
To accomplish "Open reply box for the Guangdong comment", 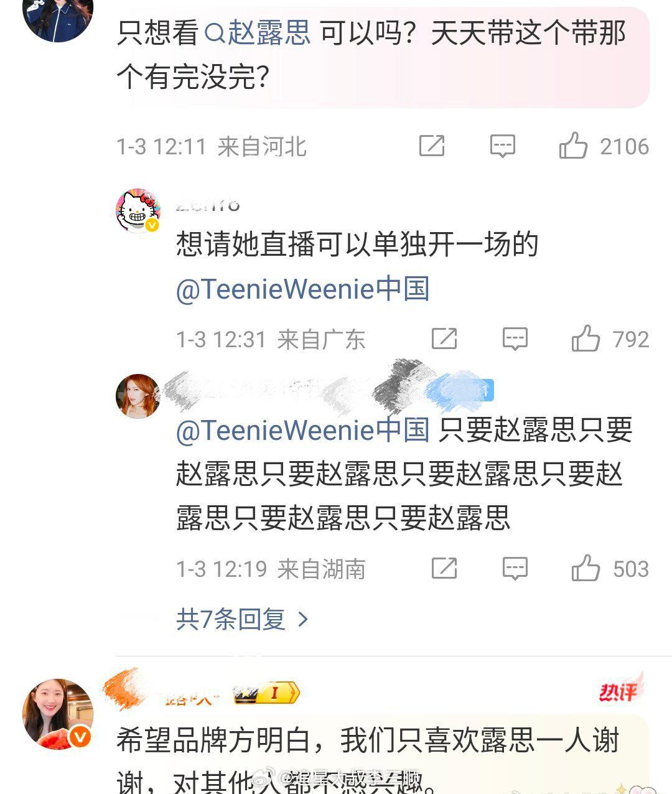I will pos(515,339).
